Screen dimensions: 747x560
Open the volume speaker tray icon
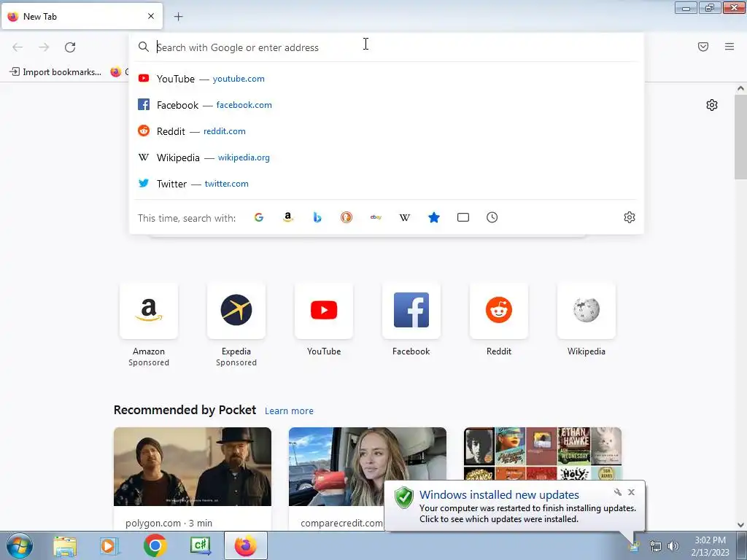tap(673, 546)
